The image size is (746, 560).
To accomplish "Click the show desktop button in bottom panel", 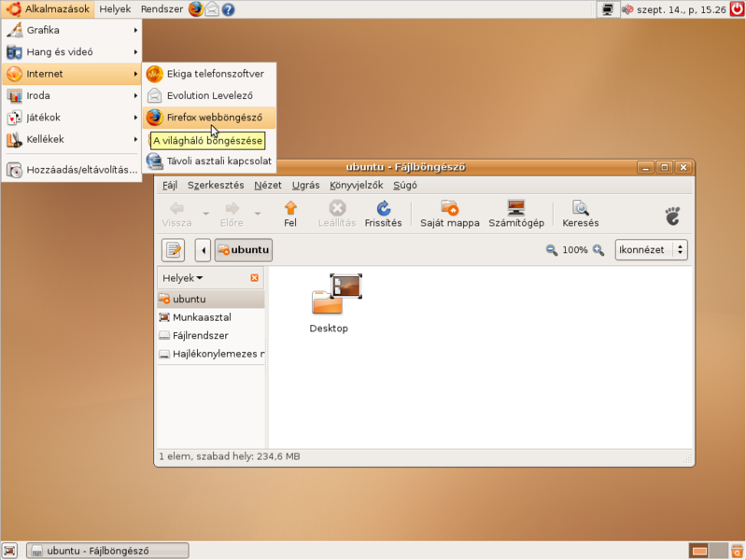I will click(x=9, y=551).
